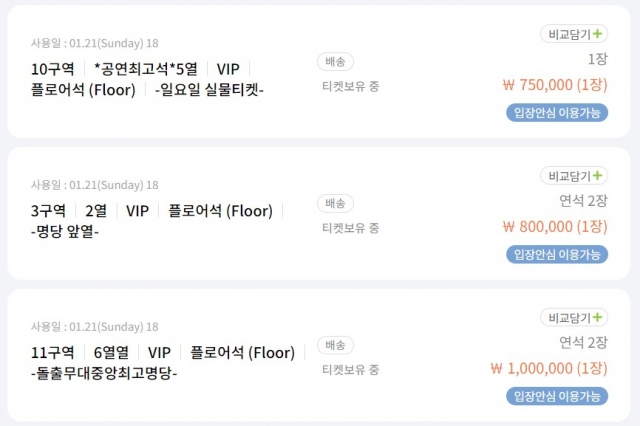
Task: Add the 800,000 won ticket to compare
Action: pos(574,176)
